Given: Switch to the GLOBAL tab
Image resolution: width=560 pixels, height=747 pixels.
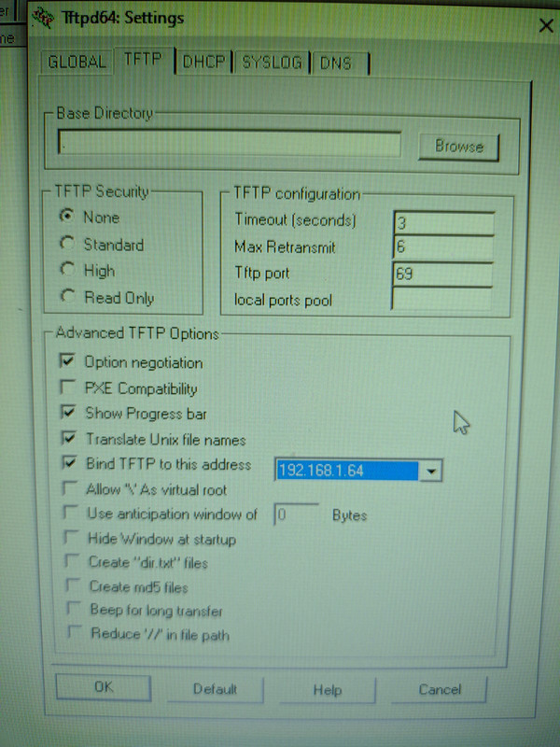Looking at the screenshot, I should coord(77,62).
